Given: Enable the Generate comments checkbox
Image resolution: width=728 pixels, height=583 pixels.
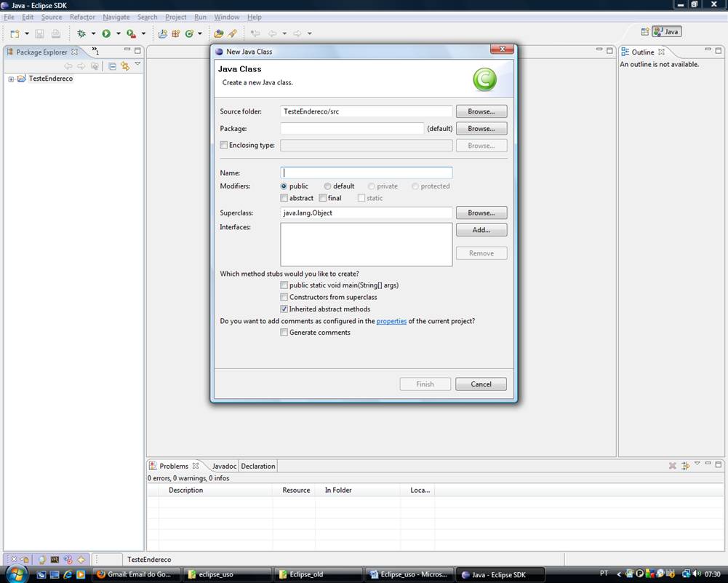Looking at the screenshot, I should tap(284, 333).
